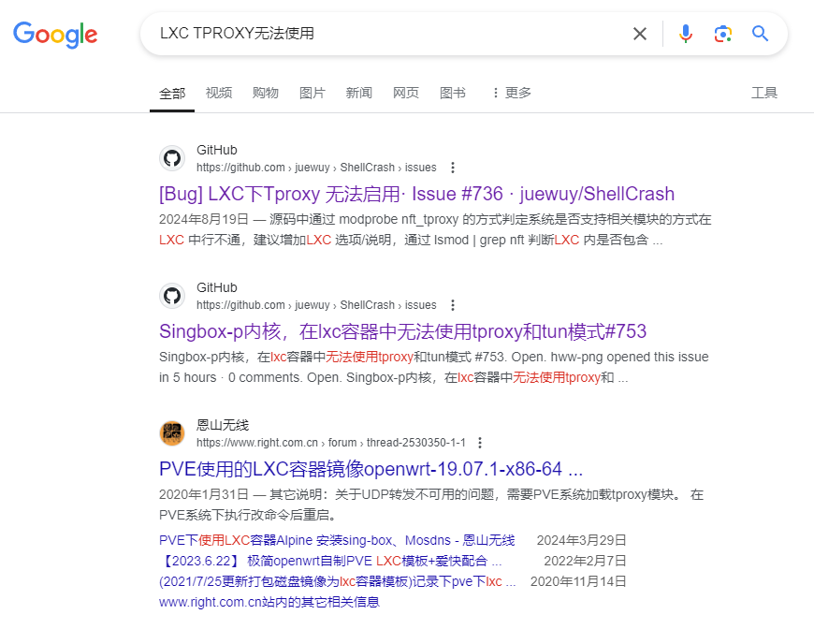
Task: Click the www.right.com.cn thread-2530350 URL
Action: [x=330, y=443]
